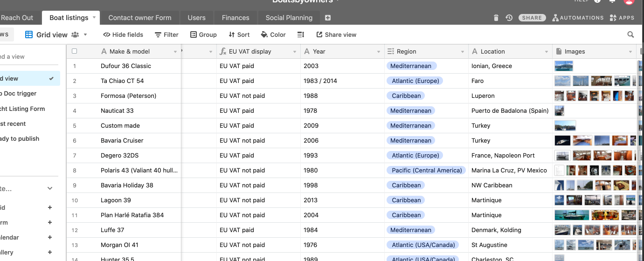
Task: Add new Form view with plus
Action: tap(50, 223)
